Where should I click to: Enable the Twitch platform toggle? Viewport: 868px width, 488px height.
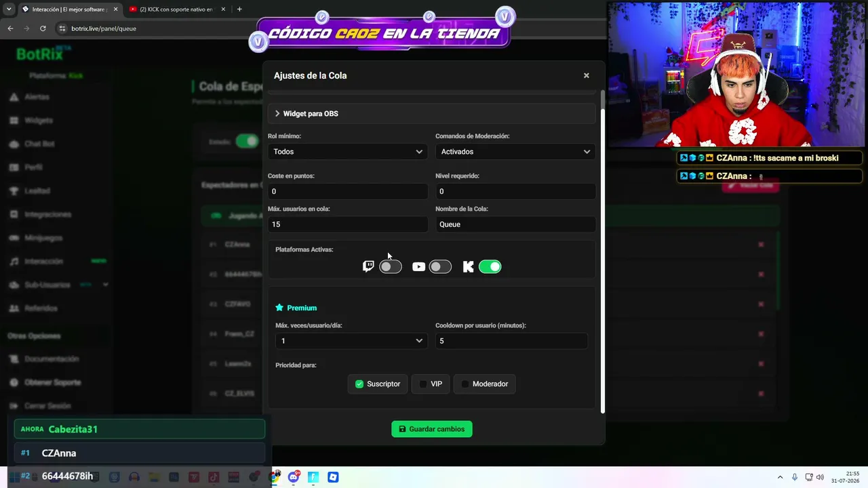tap(391, 266)
